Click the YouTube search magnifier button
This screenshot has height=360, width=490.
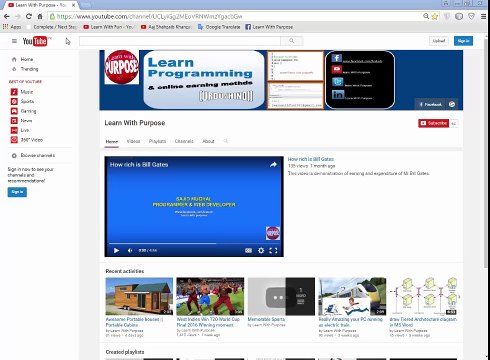[x=292, y=41]
